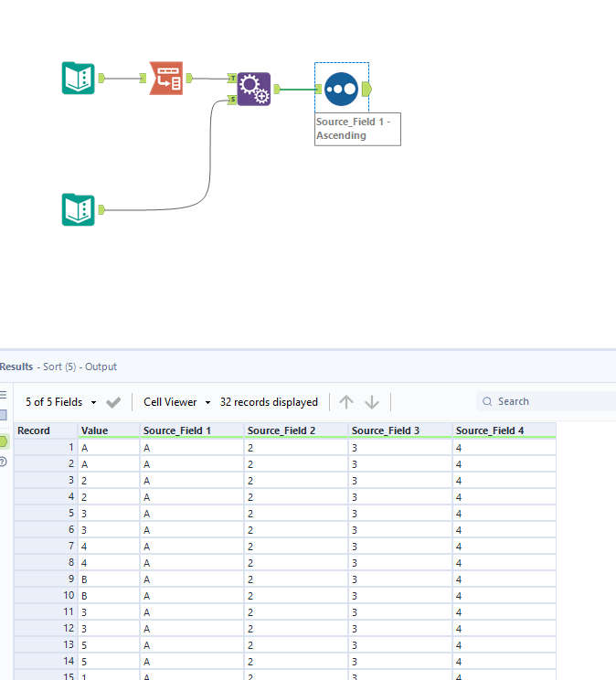
Task: Click the Record column header
Action: [46, 430]
